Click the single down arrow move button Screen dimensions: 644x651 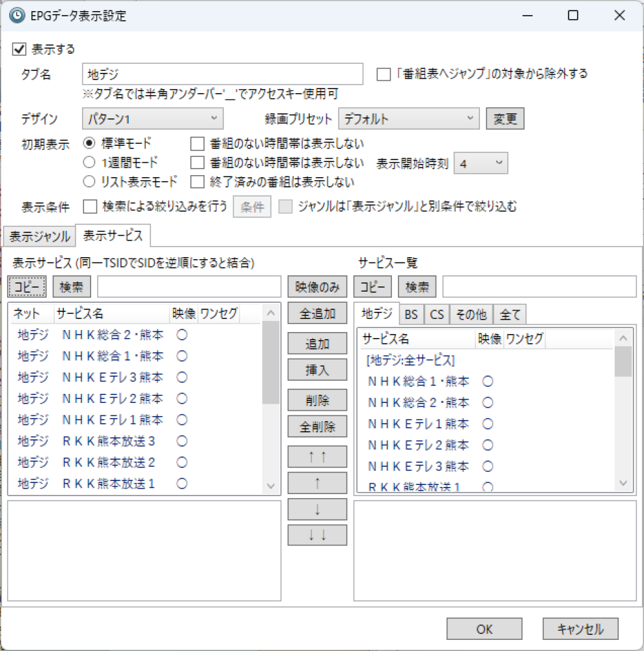pyautogui.click(x=317, y=510)
